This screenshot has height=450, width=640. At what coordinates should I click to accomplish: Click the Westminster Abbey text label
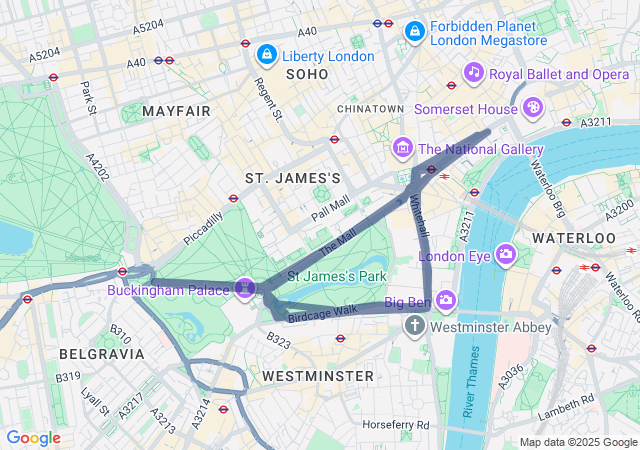pos(491,327)
